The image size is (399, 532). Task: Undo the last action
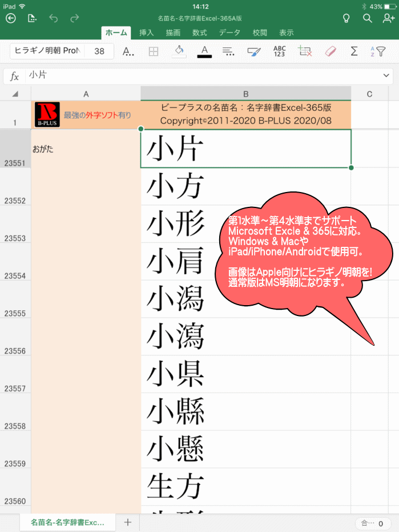point(53,18)
